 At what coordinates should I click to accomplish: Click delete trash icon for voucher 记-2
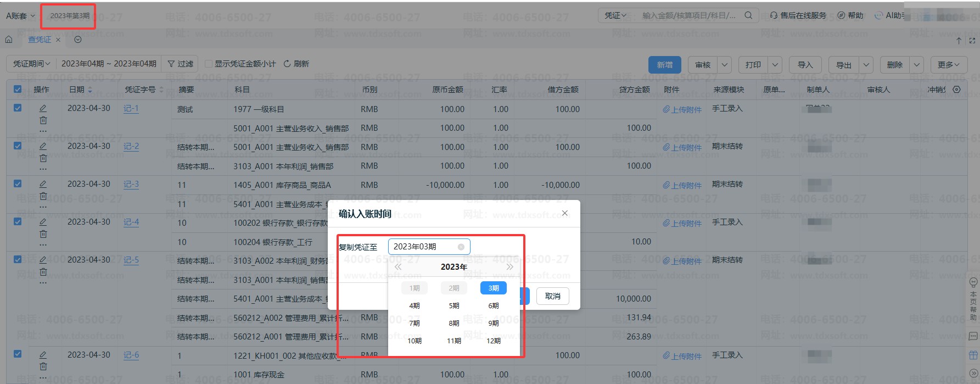pos(43,158)
